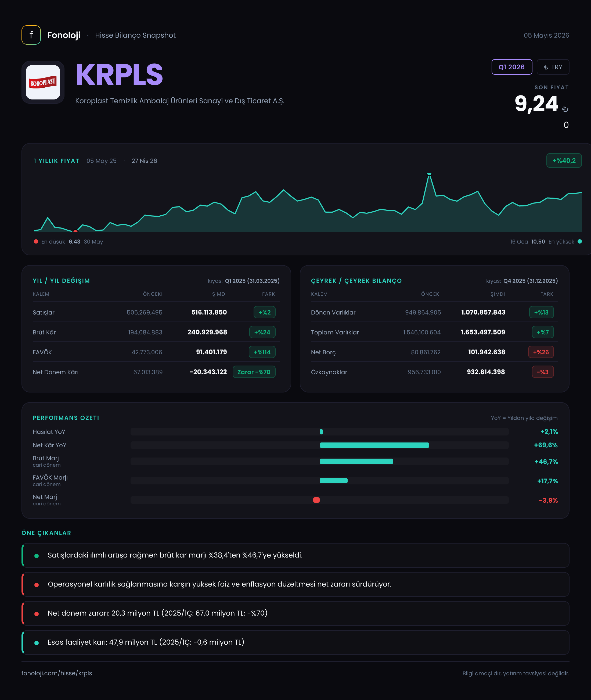Image resolution: width=591 pixels, height=700 pixels.
Task: Click the +%40,2 yearly change badge
Action: pos(564,160)
